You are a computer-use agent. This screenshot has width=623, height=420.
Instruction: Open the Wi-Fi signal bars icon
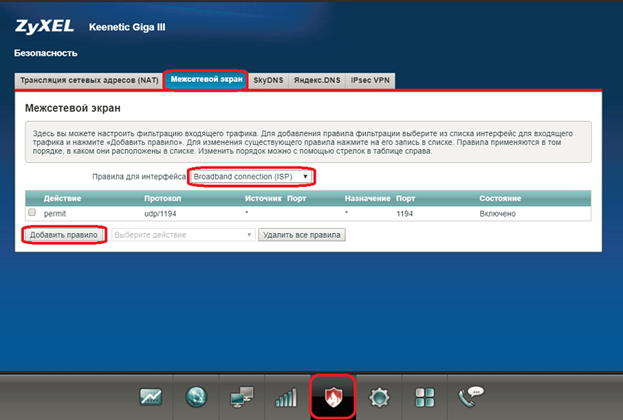[286, 396]
